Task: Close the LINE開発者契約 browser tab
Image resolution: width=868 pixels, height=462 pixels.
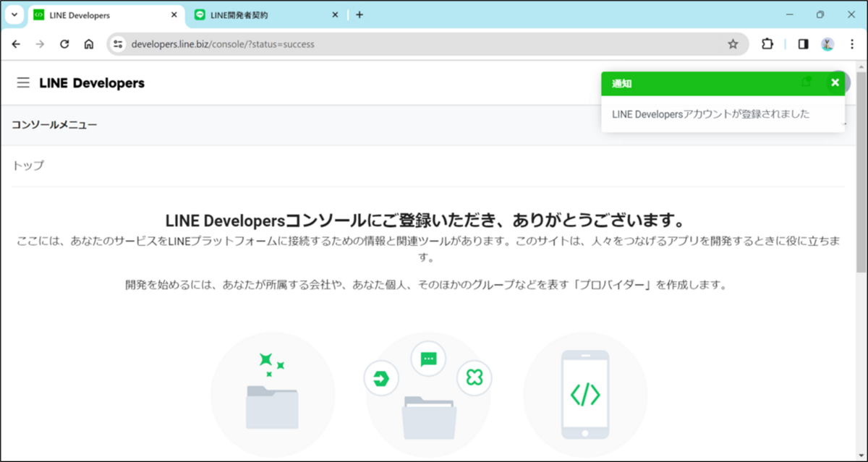Action: 335,14
